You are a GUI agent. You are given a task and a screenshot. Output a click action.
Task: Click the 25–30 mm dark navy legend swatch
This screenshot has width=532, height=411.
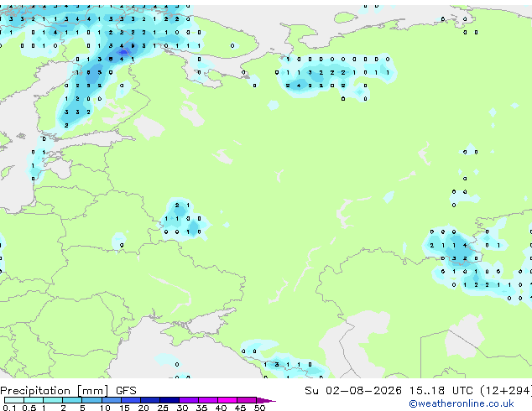coord(169,400)
